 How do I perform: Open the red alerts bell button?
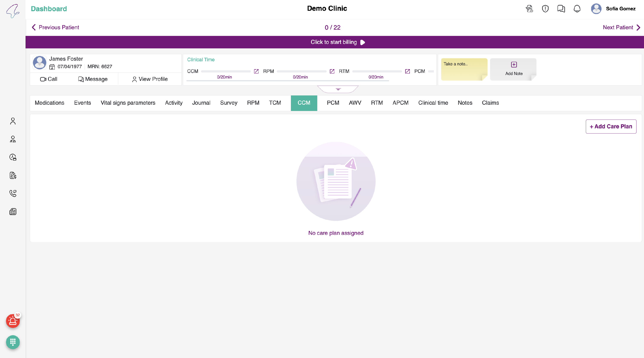(x=12, y=321)
